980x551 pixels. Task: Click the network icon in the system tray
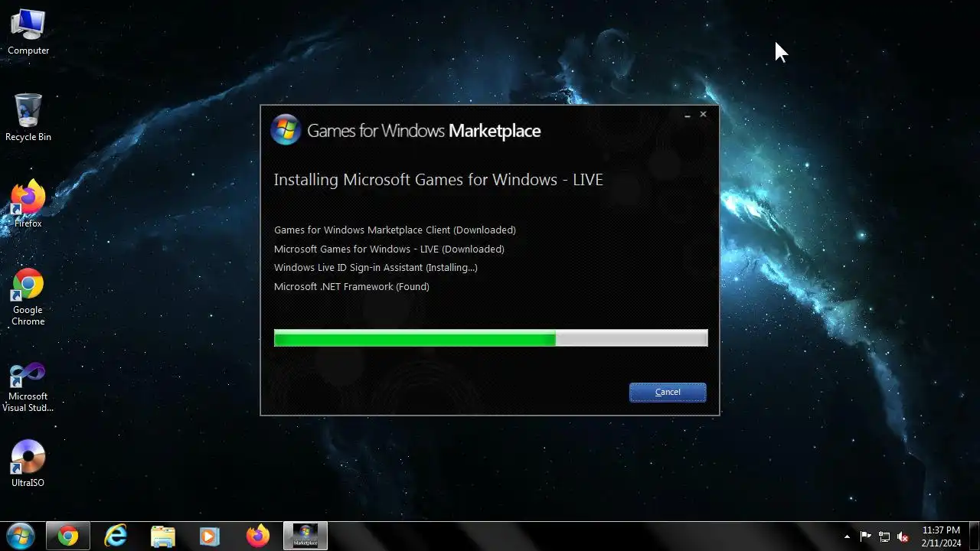[x=884, y=536]
